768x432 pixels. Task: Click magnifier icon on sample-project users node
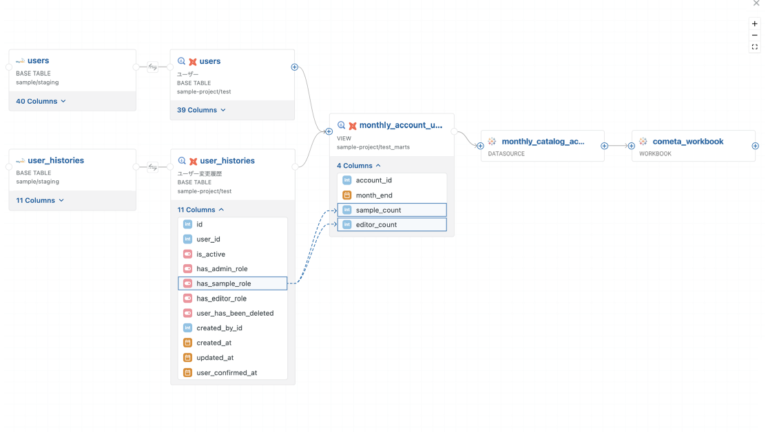[181, 61]
